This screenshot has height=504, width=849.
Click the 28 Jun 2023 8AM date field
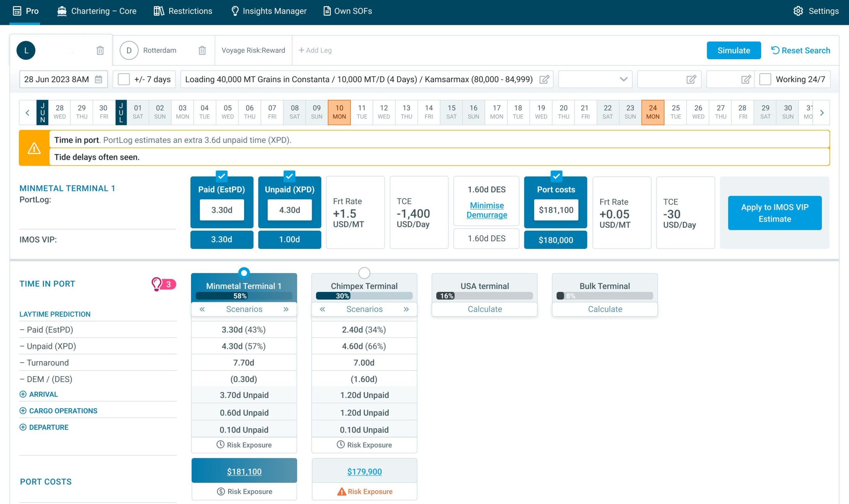coord(63,79)
